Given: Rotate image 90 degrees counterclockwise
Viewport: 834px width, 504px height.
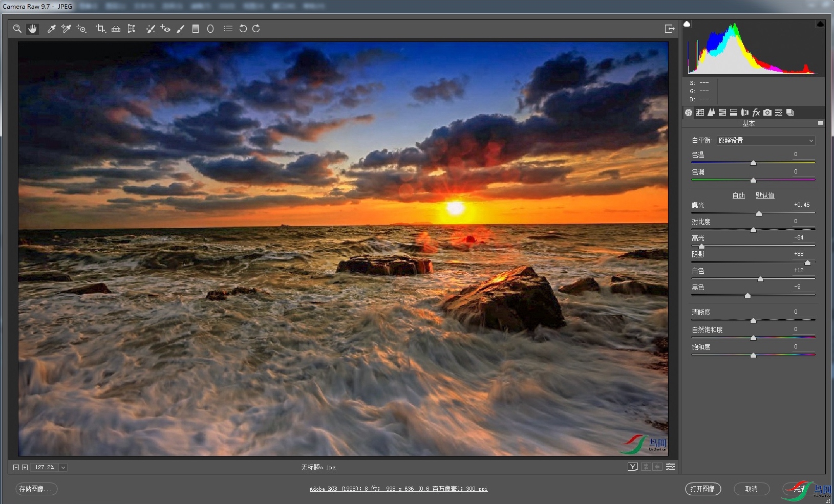Looking at the screenshot, I should point(243,29).
